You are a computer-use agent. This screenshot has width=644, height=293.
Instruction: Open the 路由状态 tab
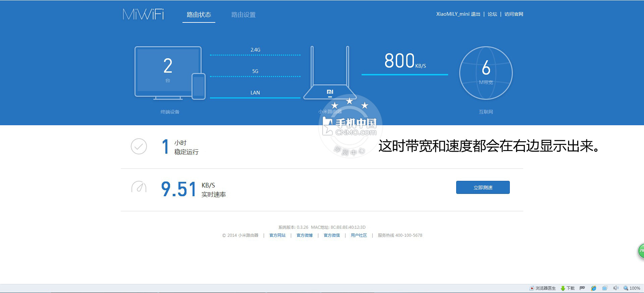coord(199,15)
